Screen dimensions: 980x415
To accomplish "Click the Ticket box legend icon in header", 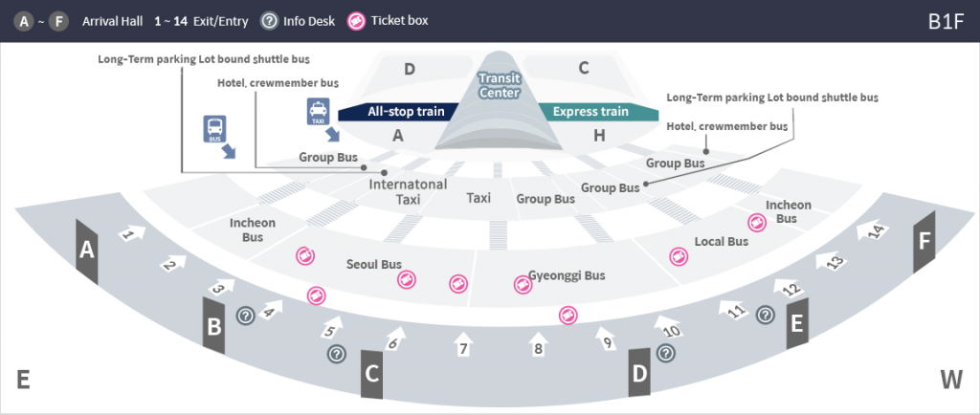I will 358,20.
